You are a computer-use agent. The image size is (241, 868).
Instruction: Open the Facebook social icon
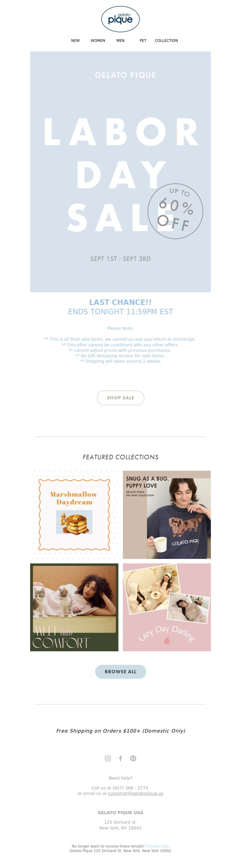(120, 758)
